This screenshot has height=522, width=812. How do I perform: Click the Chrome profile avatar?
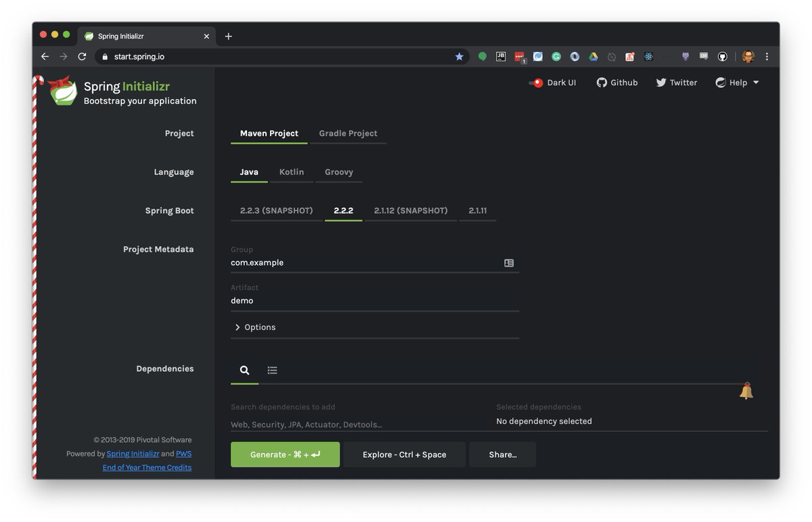(748, 57)
